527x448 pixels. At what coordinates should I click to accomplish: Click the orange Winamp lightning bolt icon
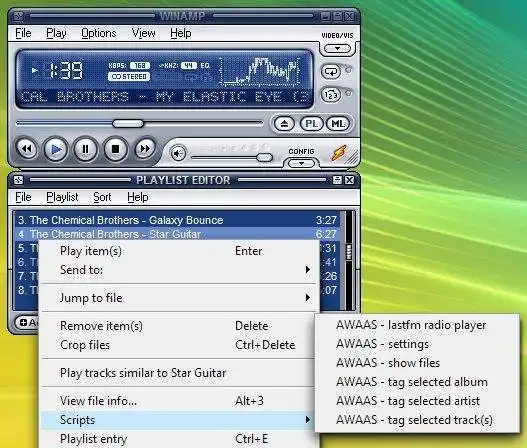pos(339,153)
